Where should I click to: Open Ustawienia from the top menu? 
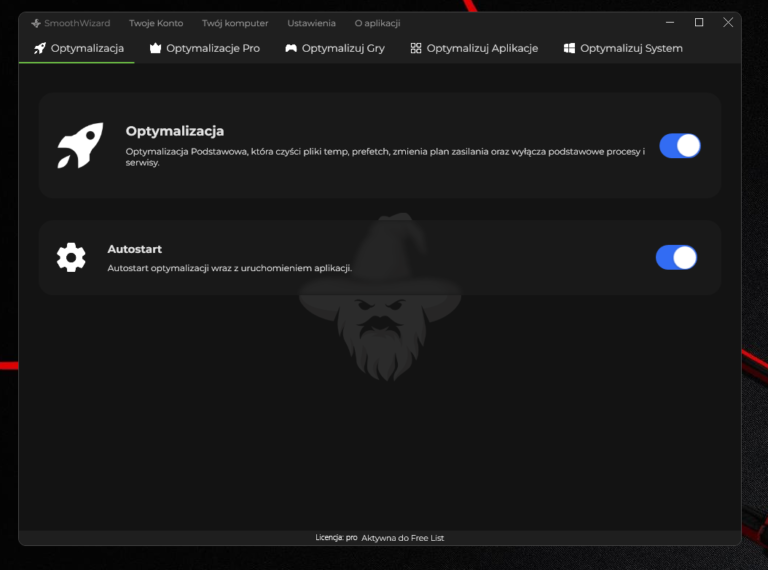pyautogui.click(x=311, y=23)
